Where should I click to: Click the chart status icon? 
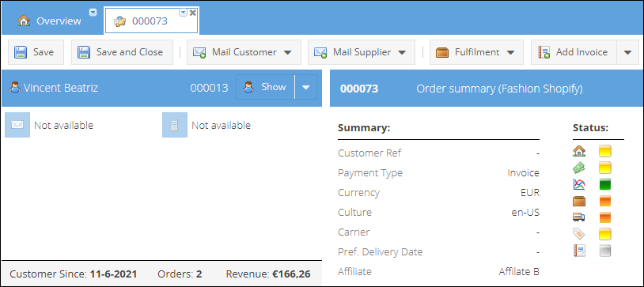coord(578,184)
